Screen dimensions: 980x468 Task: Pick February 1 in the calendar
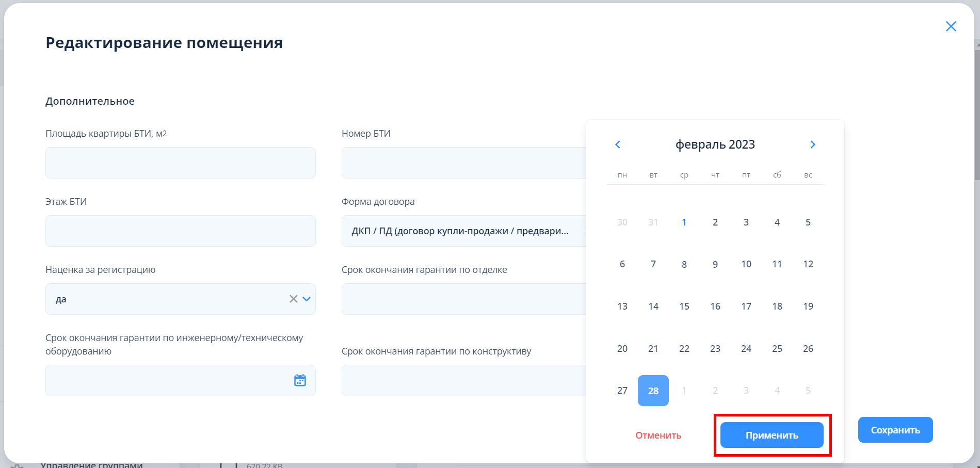tap(684, 222)
